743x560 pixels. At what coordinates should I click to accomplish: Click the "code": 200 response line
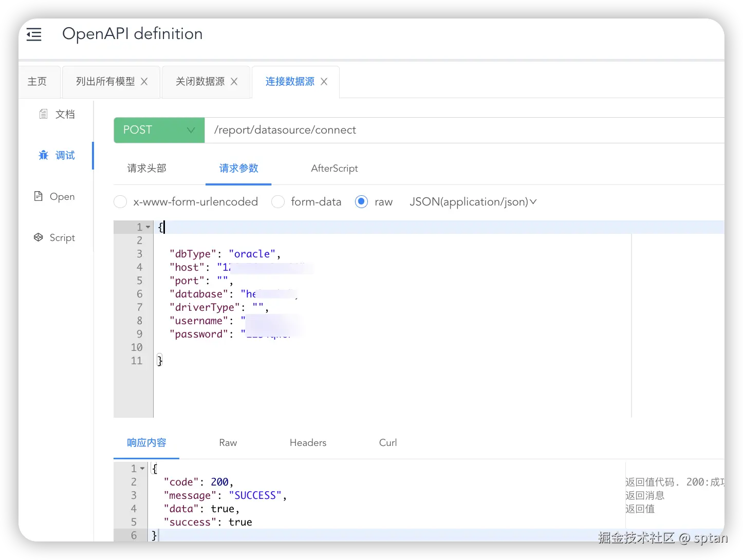point(199,482)
